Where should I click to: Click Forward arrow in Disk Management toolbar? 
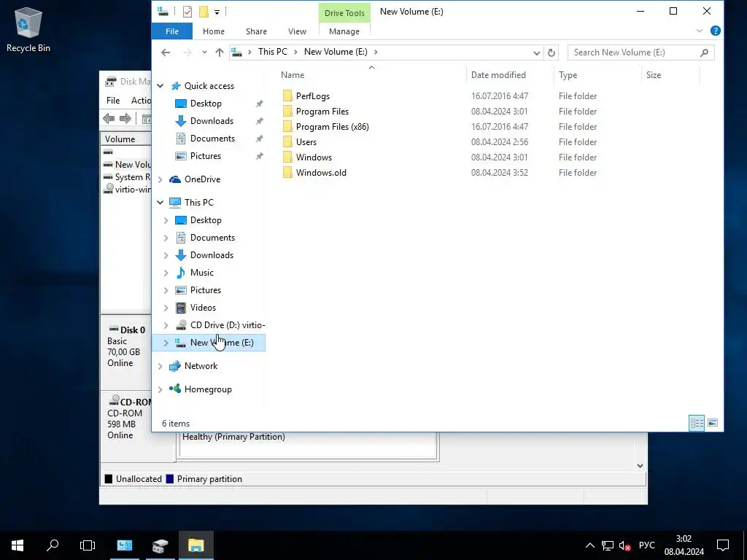[125, 119]
